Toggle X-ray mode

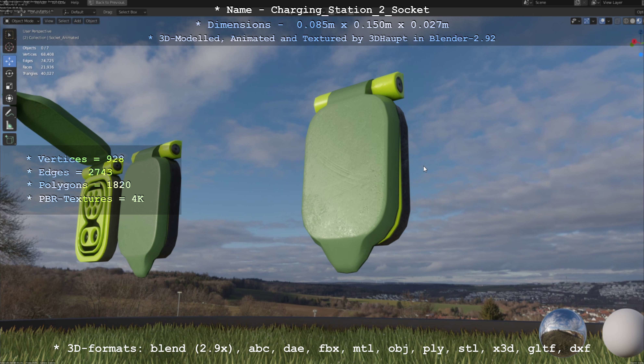point(617,21)
